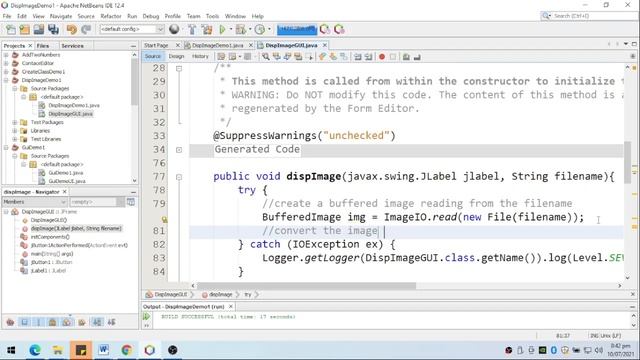640x360 pixels.
Task: Run the project with the green play icon
Action: (222, 29)
